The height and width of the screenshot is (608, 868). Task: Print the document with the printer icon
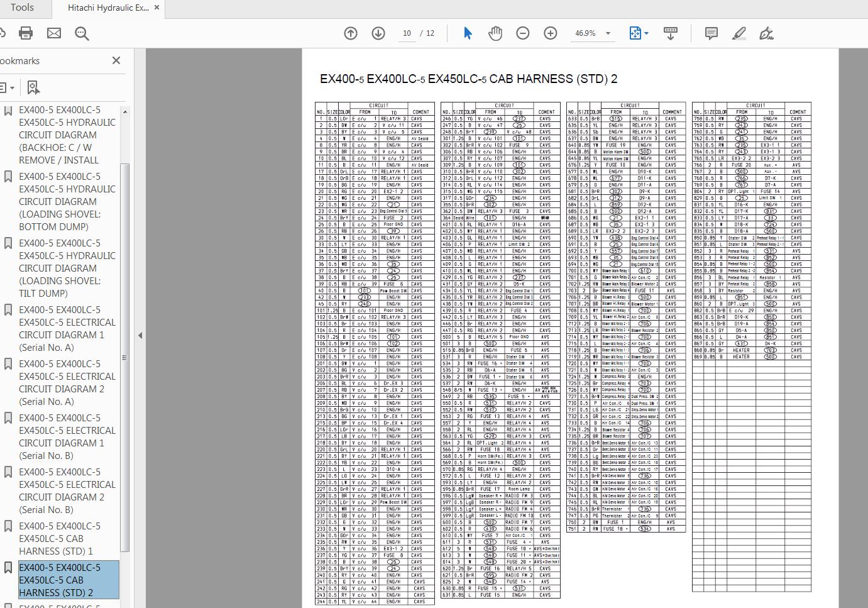tap(26, 33)
